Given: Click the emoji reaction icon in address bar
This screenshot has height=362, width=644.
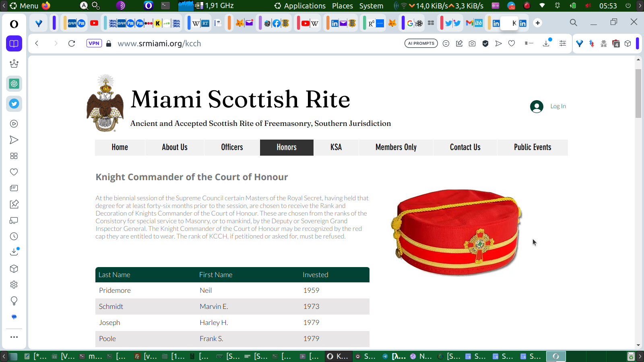Looking at the screenshot, I should pos(446,43).
